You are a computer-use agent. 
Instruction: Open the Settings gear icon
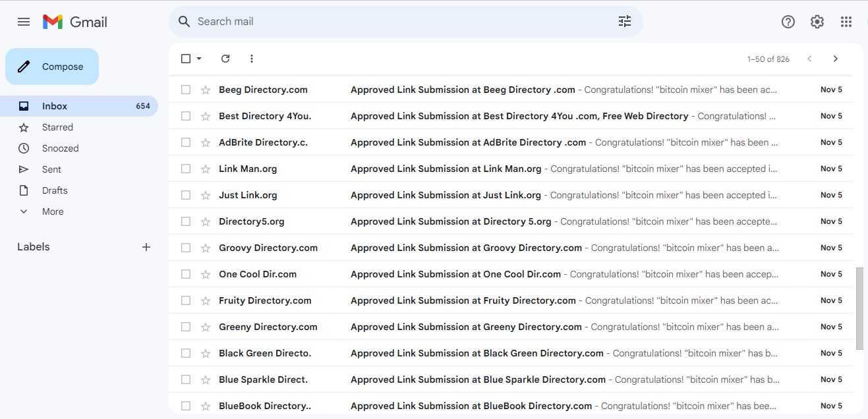click(x=817, y=22)
